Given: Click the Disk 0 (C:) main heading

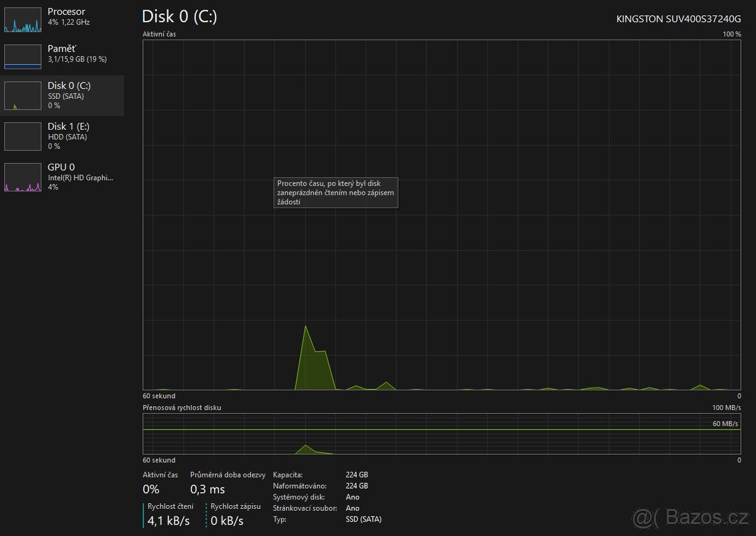Looking at the screenshot, I should click(x=180, y=17).
